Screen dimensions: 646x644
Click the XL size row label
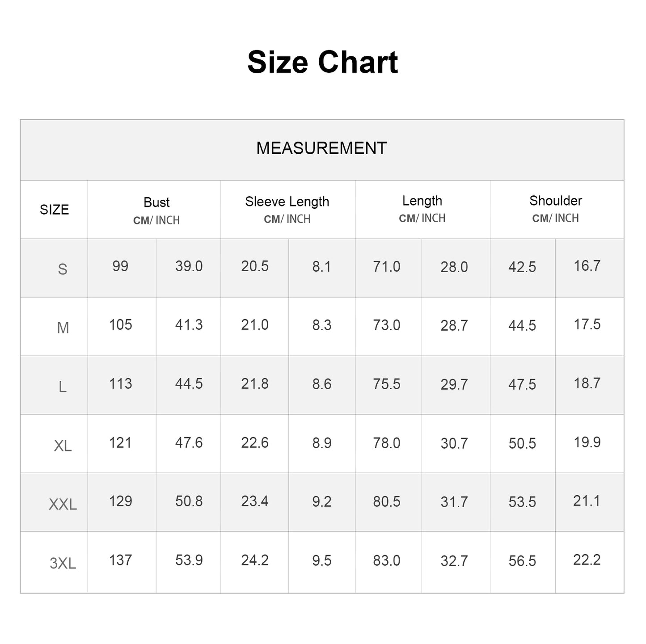pos(63,446)
